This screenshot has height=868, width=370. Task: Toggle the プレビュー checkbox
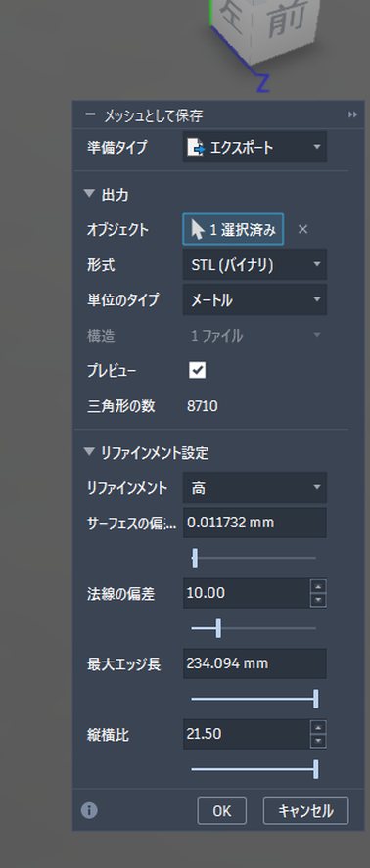[x=197, y=370]
